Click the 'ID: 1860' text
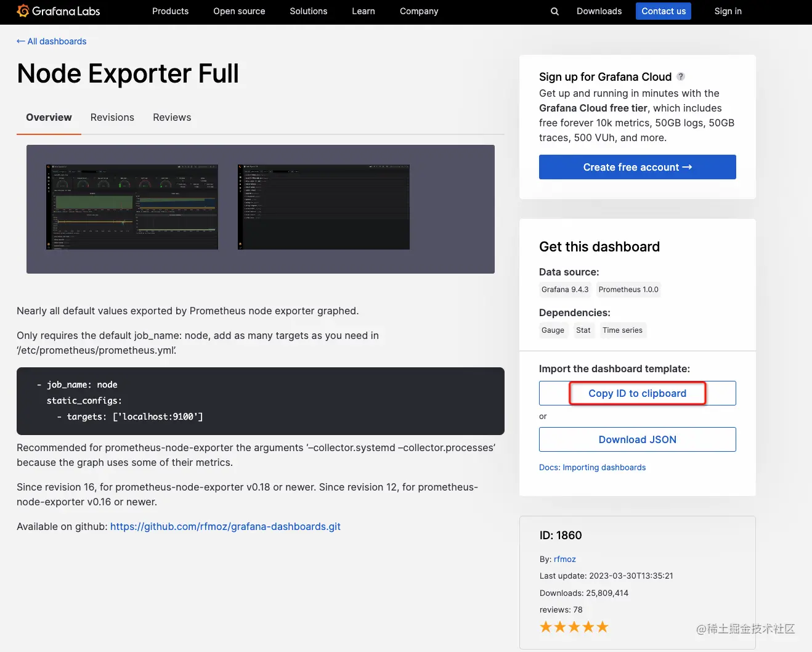This screenshot has width=812, height=652. click(561, 536)
